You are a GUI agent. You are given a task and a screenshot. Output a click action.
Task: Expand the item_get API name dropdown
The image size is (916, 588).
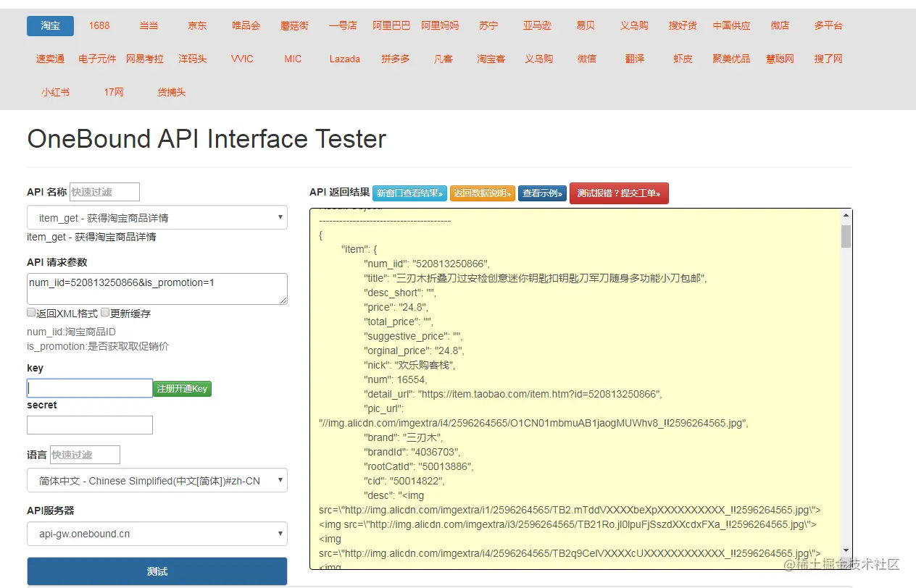click(x=157, y=217)
